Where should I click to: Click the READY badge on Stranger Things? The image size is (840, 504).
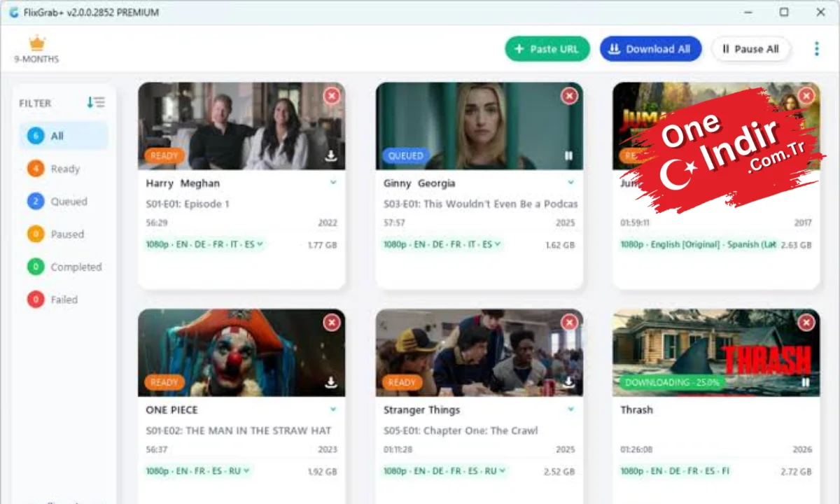click(x=402, y=382)
